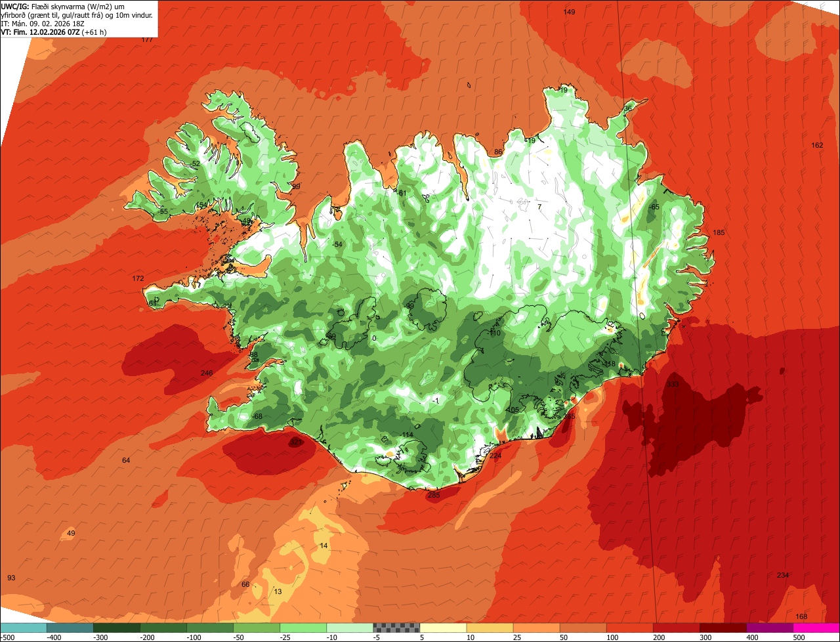Select the magenta above-500 legend swatch
This screenshot has height=642, width=840.
816,628
